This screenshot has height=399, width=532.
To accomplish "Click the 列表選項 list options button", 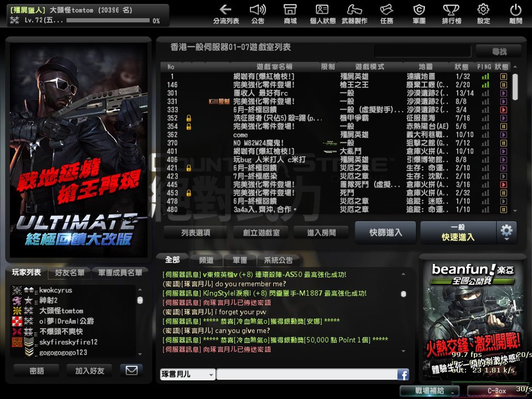I will pos(196,232).
